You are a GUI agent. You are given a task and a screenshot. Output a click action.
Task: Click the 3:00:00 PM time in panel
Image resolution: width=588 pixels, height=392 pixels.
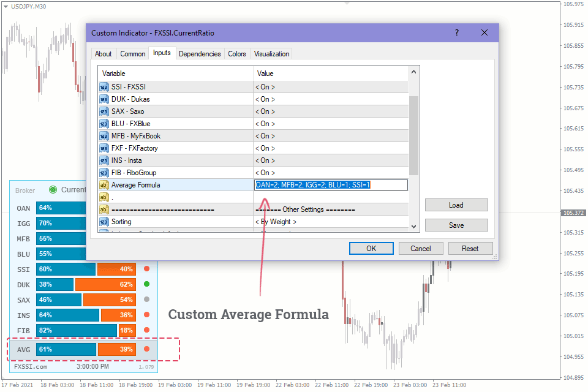point(92,366)
